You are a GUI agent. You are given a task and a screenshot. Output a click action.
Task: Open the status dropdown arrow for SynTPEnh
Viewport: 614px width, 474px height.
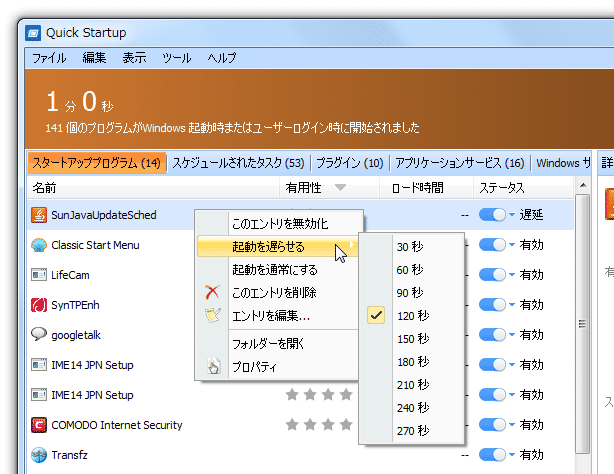point(512,304)
